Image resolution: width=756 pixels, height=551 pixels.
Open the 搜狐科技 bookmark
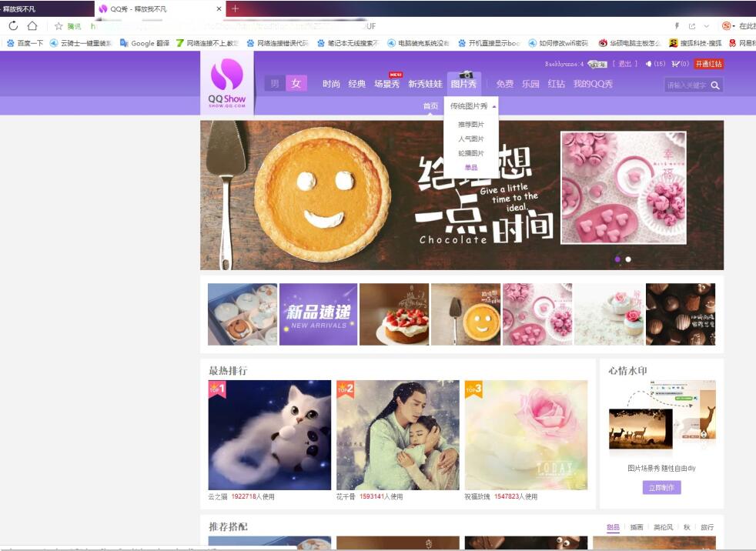click(695, 43)
